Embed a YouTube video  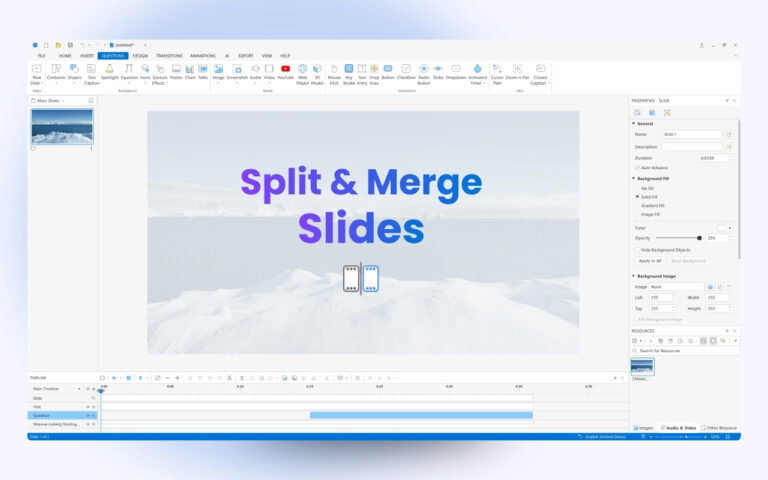(x=286, y=72)
